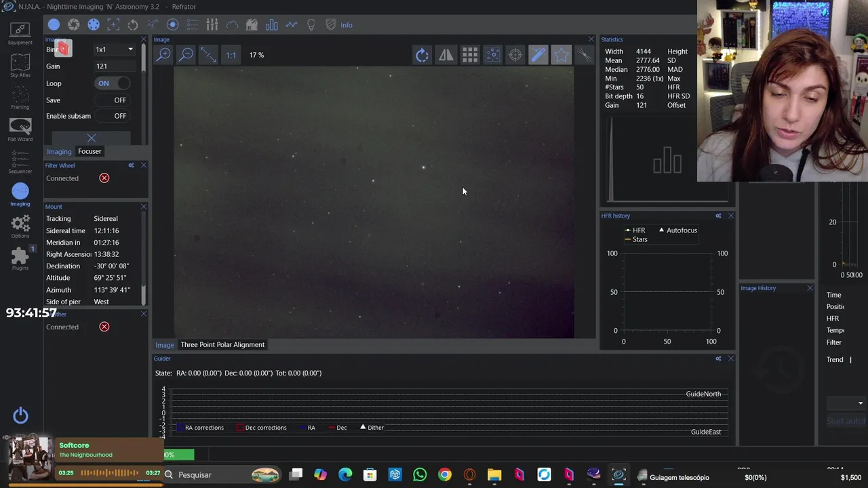Zoom in on the image preview
This screenshot has width=868, height=488.
(x=163, y=55)
